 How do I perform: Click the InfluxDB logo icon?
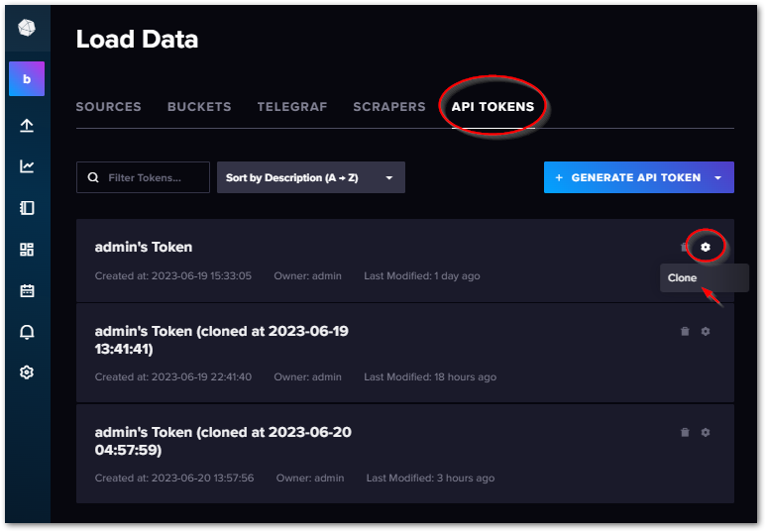[x=27, y=28]
